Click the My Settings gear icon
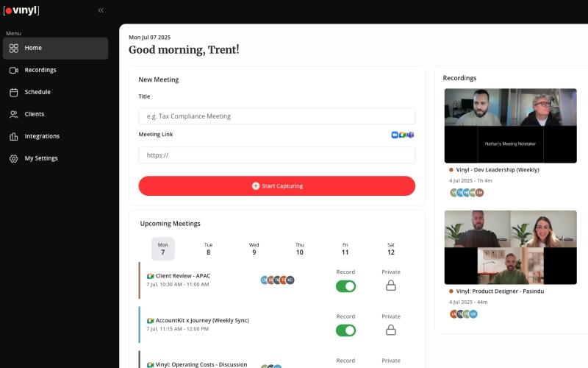588x368 pixels. point(13,158)
